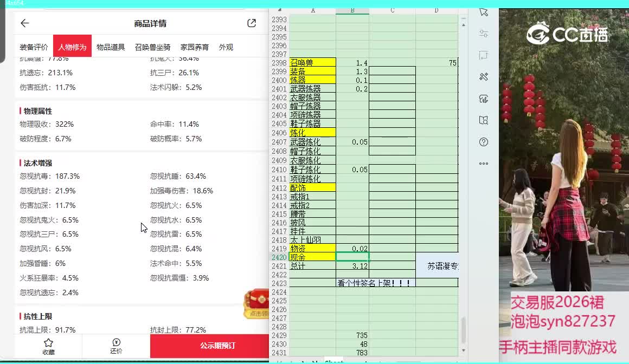Click the 太上仙羽 cell

(x=312, y=240)
